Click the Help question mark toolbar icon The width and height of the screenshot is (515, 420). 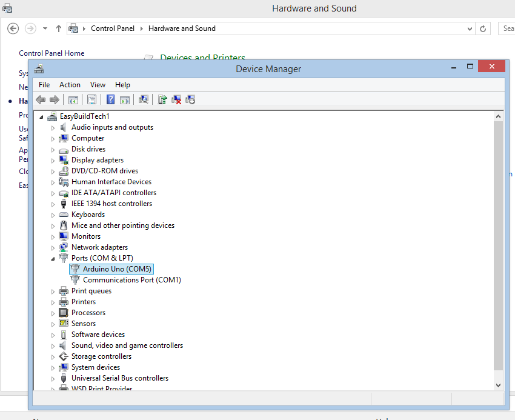[110, 99]
